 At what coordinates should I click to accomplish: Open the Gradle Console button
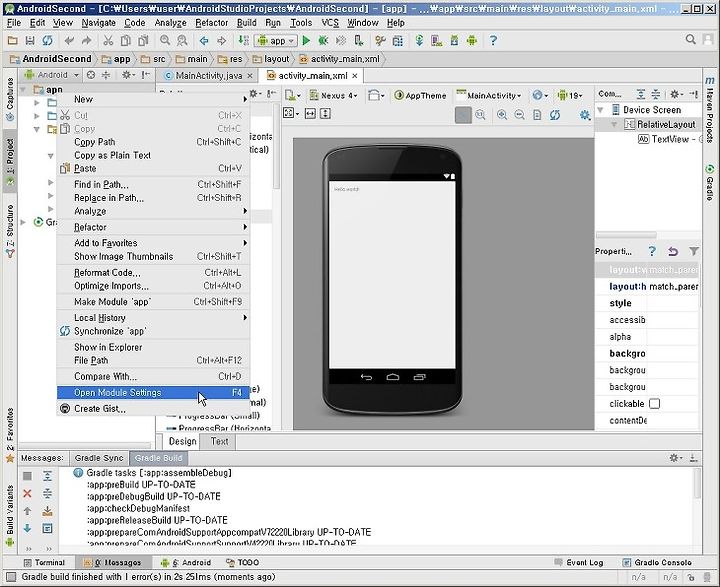pyautogui.click(x=657, y=563)
